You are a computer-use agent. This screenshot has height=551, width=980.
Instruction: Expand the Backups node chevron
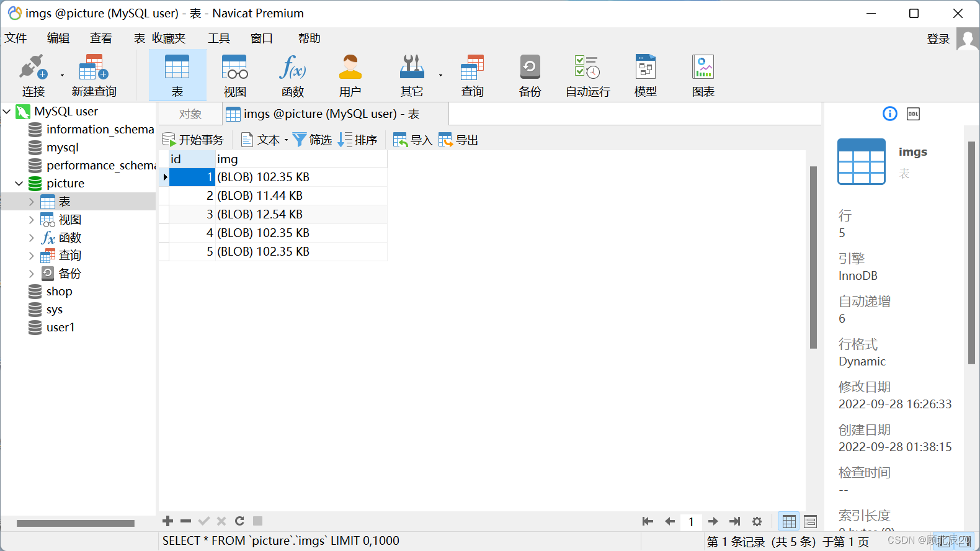pyautogui.click(x=31, y=273)
